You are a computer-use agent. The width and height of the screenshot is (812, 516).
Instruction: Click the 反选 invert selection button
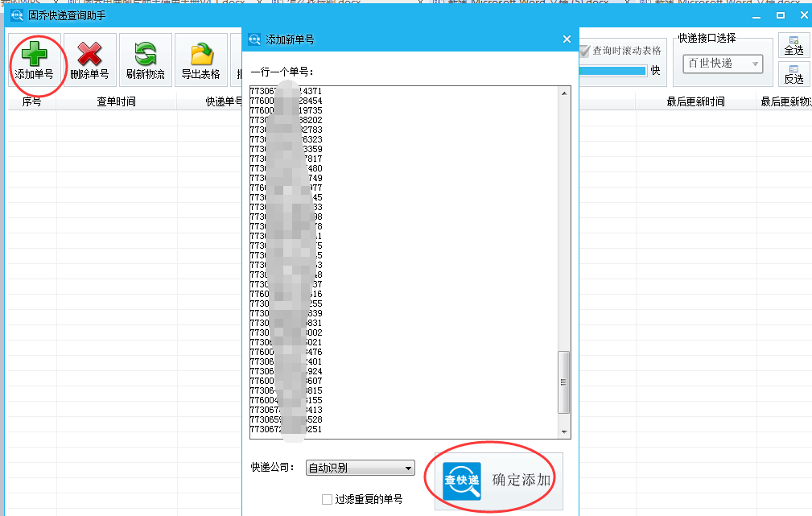click(793, 74)
